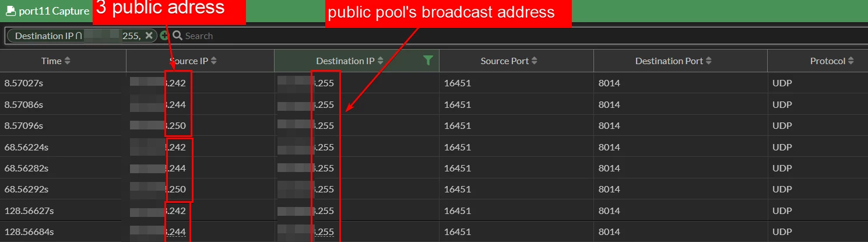Sort by Source Port column arrows
Image resolution: width=868 pixels, height=242 pixels.
[x=535, y=61]
